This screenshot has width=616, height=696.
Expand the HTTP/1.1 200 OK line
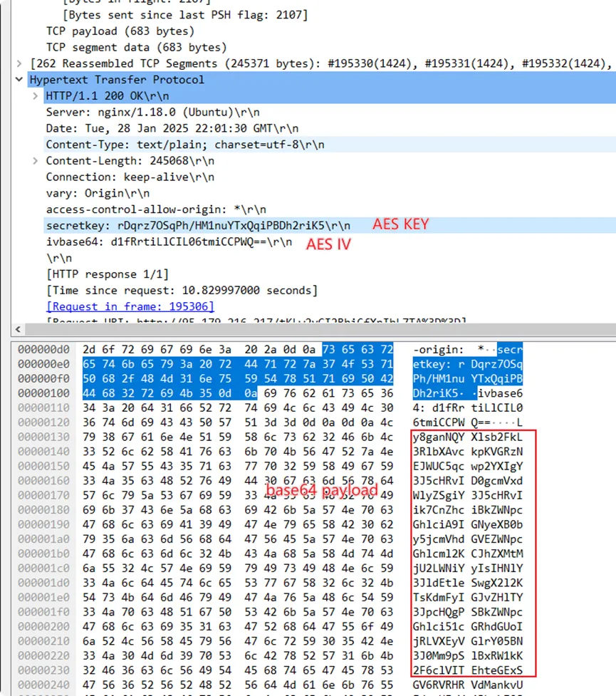click(x=36, y=96)
